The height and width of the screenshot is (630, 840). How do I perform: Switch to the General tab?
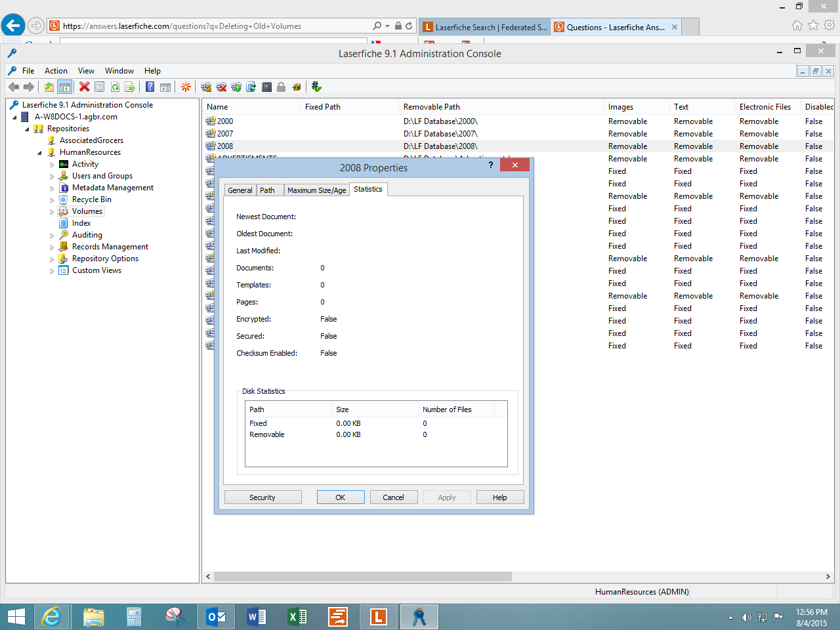coord(240,190)
